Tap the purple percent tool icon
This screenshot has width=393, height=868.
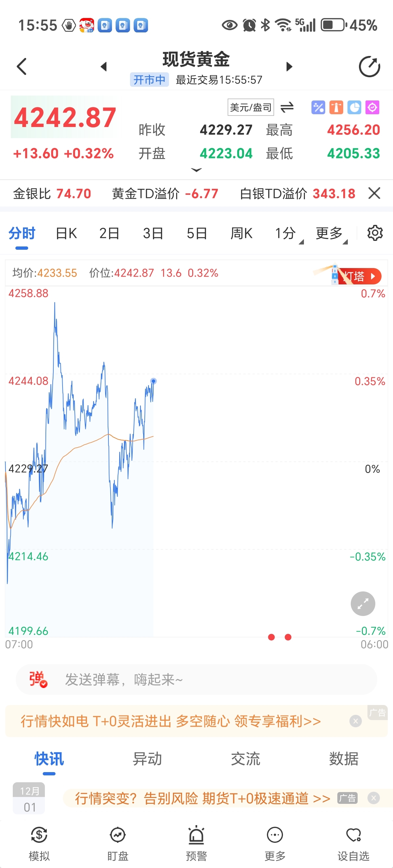pos(318,107)
